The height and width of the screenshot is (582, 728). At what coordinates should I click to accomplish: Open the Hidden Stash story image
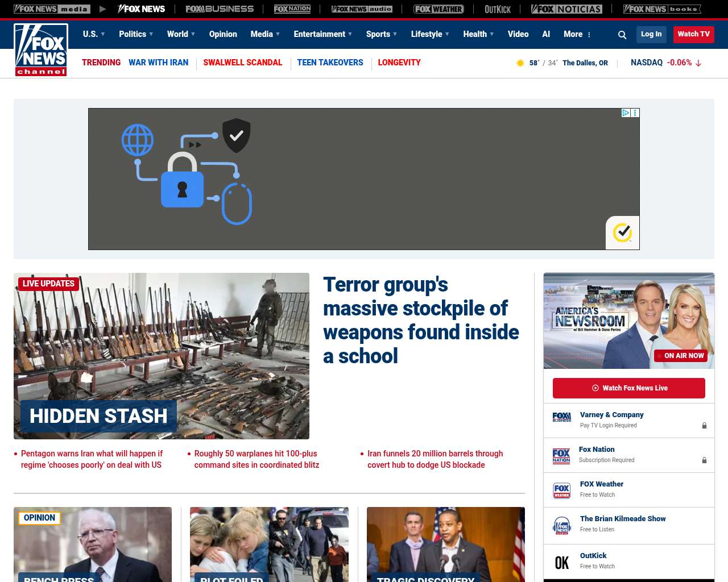162,356
